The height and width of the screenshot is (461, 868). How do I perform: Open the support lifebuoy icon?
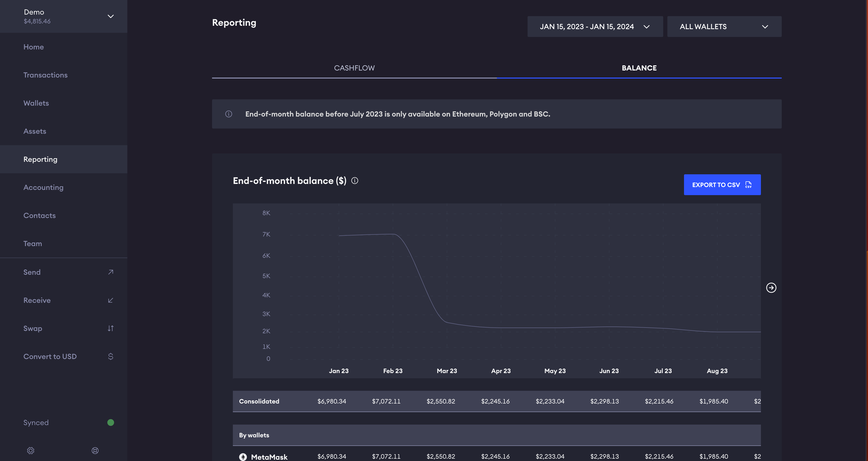pos(95,451)
